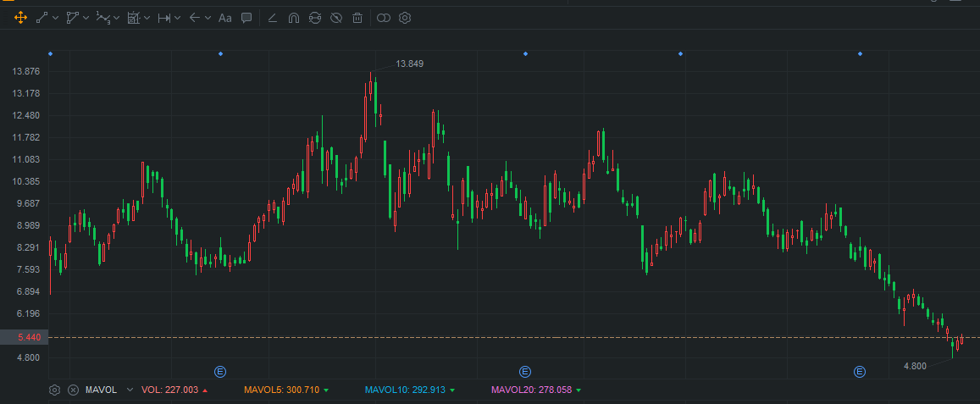The width and height of the screenshot is (980, 404).
Task: Select the crosshair move cursor tool
Action: [x=20, y=18]
